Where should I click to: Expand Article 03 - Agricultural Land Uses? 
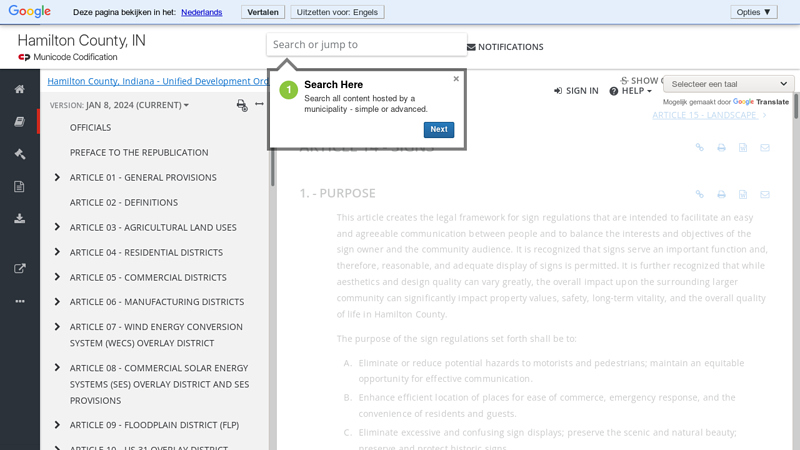pos(57,227)
